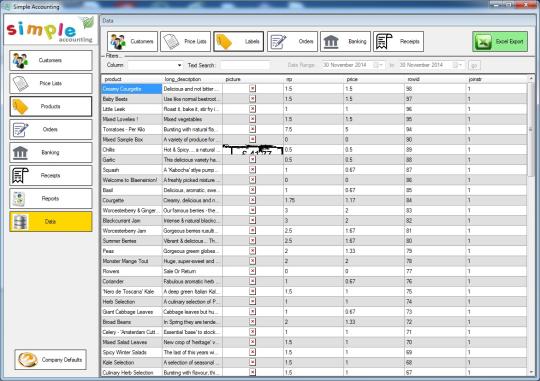Click the picture placeholder in Basil row

click(x=252, y=190)
